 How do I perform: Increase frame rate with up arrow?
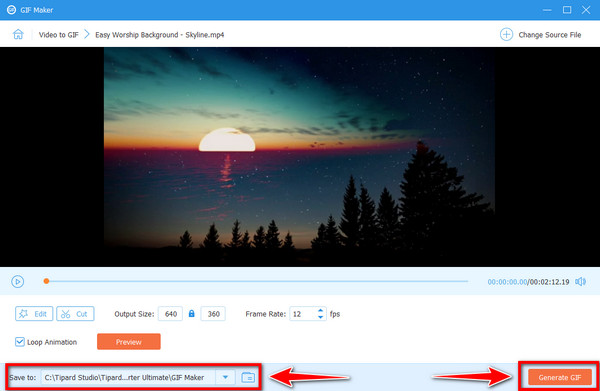click(321, 310)
